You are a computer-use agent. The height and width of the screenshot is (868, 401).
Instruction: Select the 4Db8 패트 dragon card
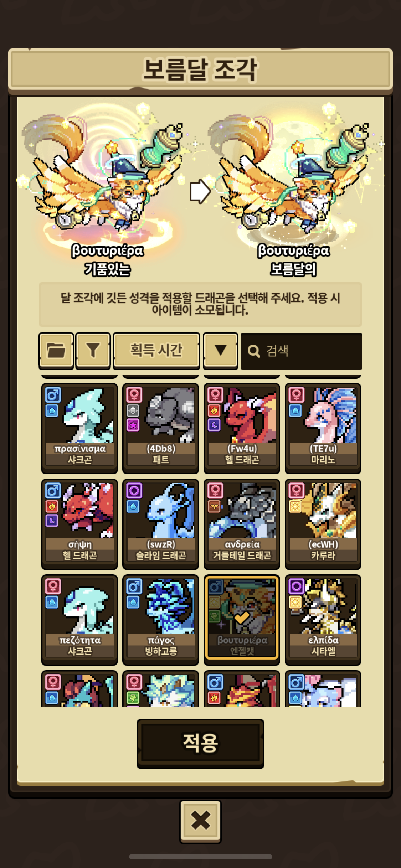point(160,428)
